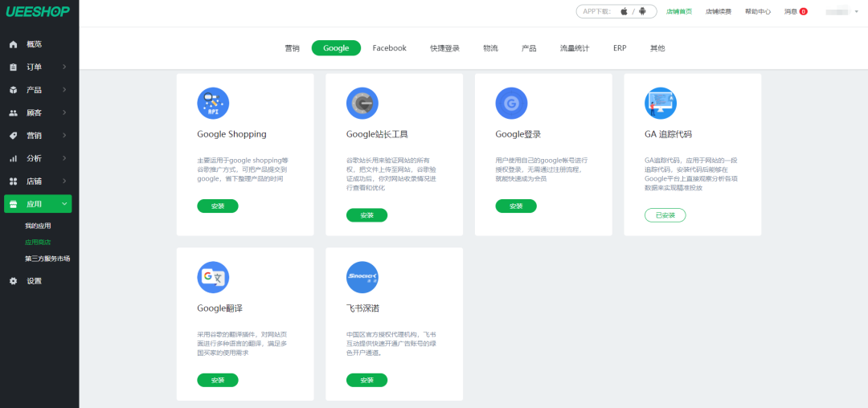Expand the 订单 sidebar chevron
This screenshot has height=408, width=868.
[64, 67]
